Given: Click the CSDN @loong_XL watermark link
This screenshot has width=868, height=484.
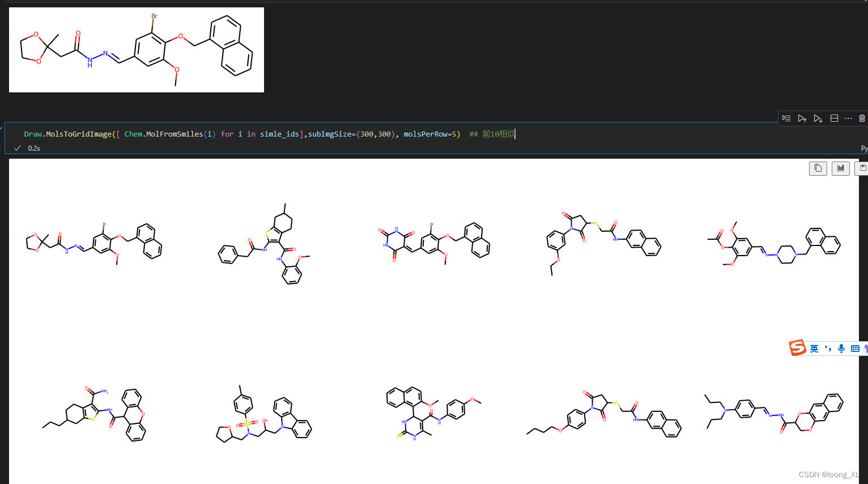Looking at the screenshot, I should tap(829, 474).
